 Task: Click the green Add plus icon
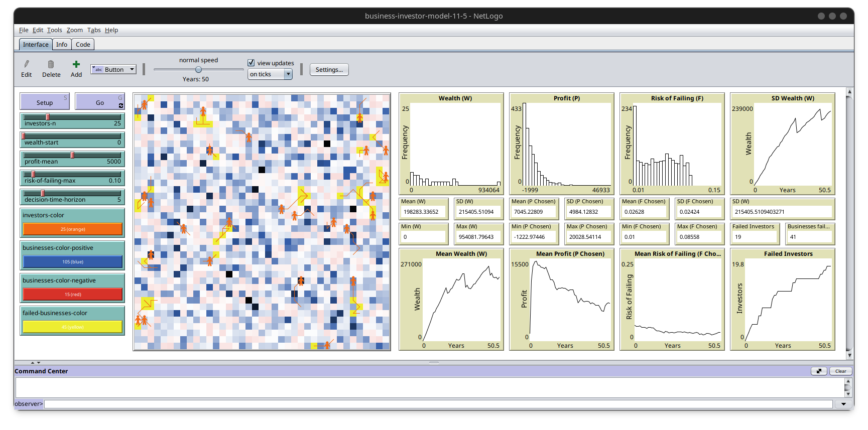76,64
